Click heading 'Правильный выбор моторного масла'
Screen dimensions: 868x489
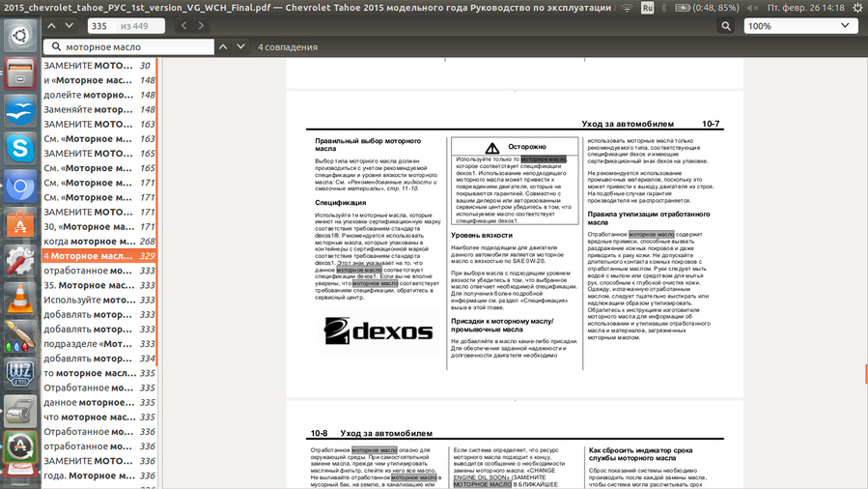(368, 145)
